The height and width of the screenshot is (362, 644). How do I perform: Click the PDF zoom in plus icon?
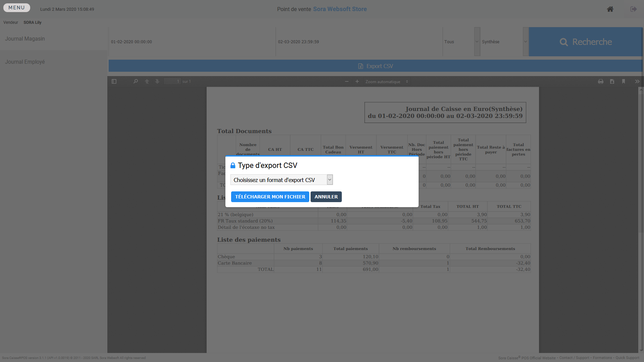(x=357, y=81)
